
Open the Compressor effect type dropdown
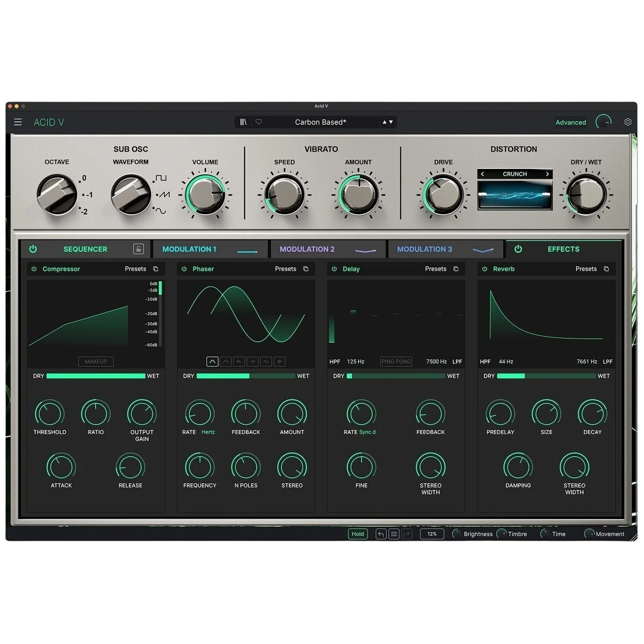[61, 269]
